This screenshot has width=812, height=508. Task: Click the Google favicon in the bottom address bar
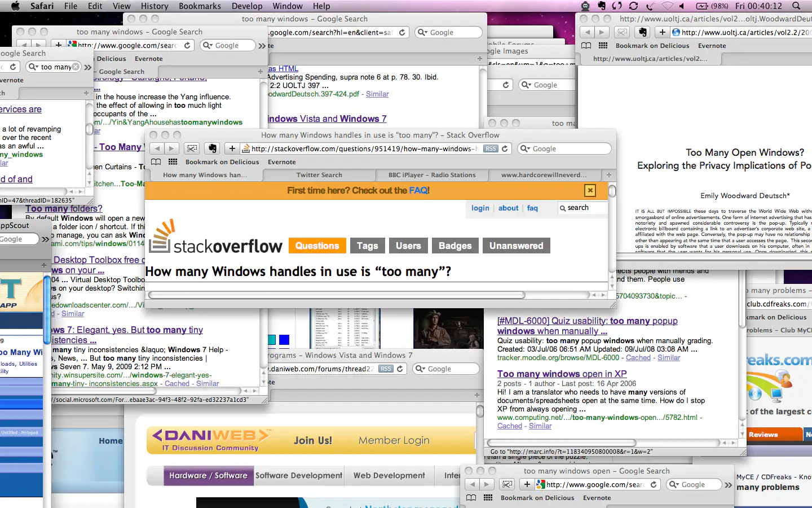[x=540, y=484]
